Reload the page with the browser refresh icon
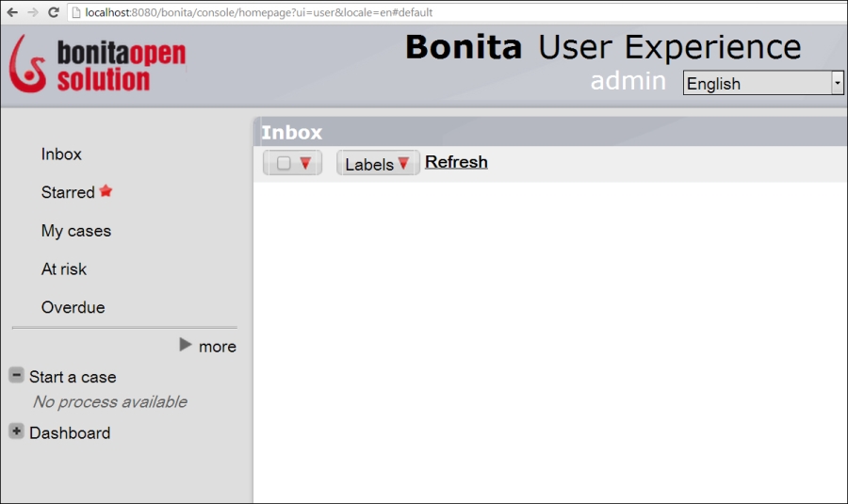This screenshot has height=504, width=848. pyautogui.click(x=53, y=12)
